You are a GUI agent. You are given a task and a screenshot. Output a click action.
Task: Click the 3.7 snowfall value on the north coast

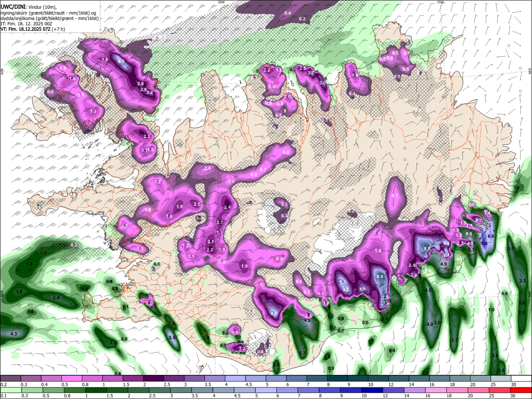(x=311, y=73)
